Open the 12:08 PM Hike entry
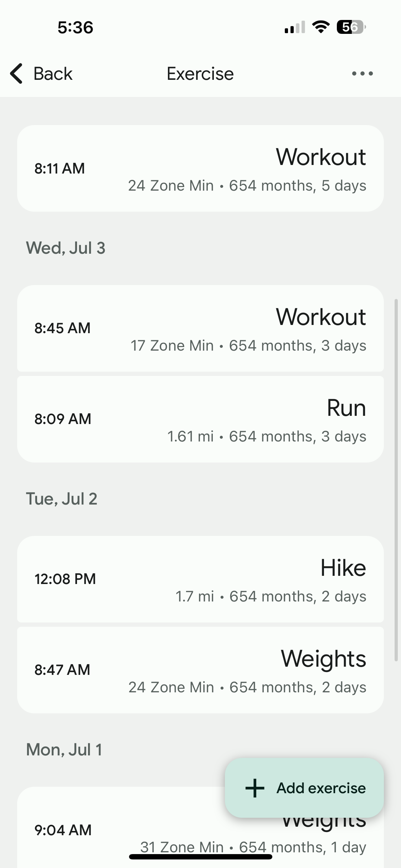401x868 pixels. click(200, 579)
